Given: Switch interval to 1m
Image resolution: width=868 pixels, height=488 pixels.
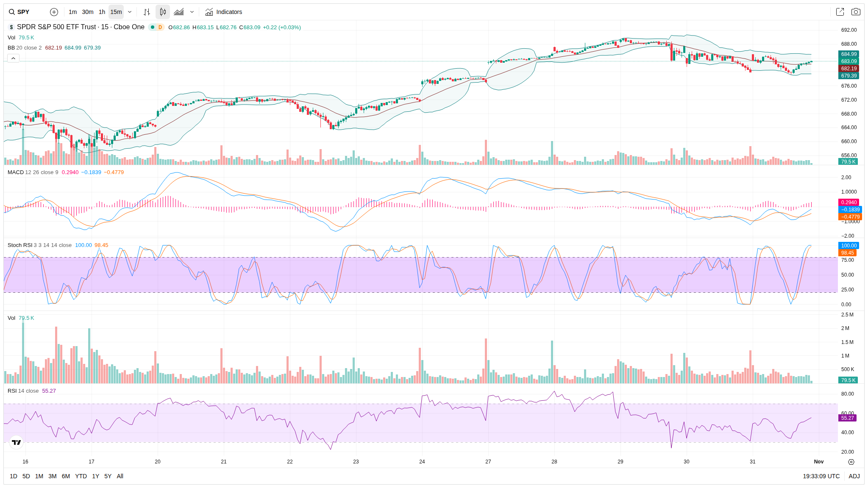Looking at the screenshot, I should tap(73, 12).
